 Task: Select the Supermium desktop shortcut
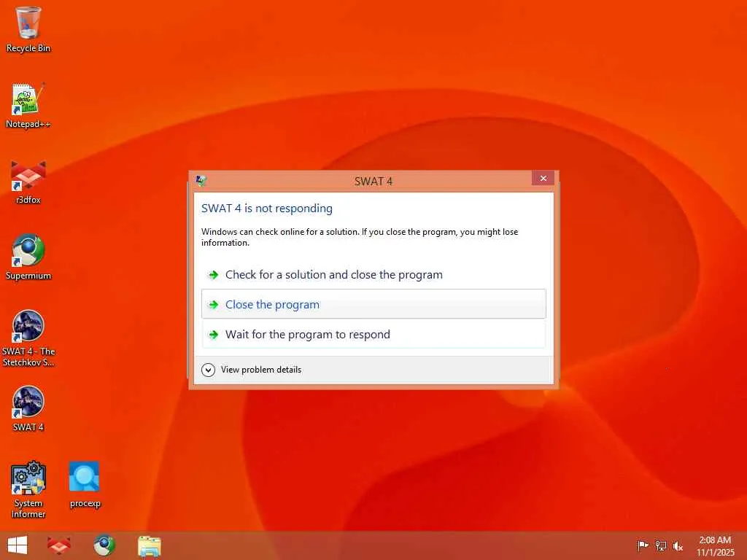[x=28, y=257]
